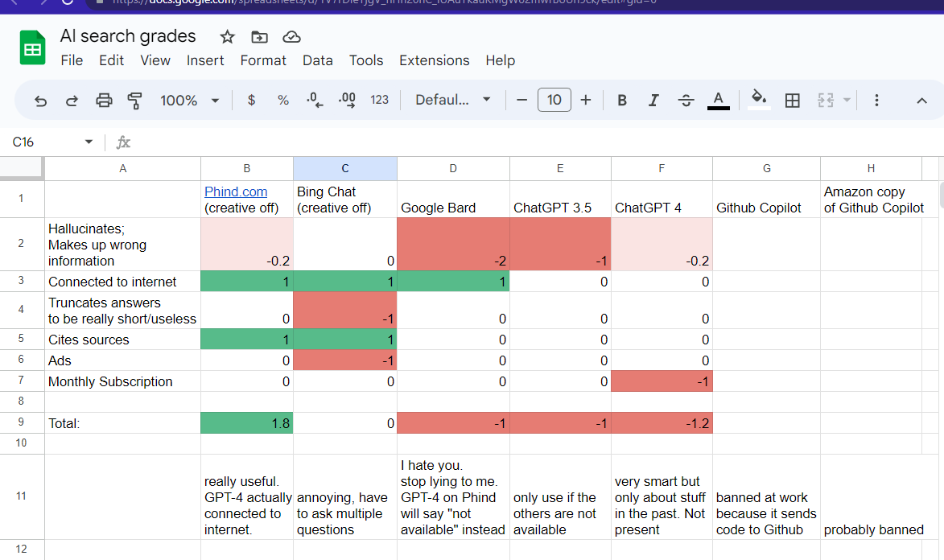
Task: Open the Format menu
Action: click(x=263, y=61)
